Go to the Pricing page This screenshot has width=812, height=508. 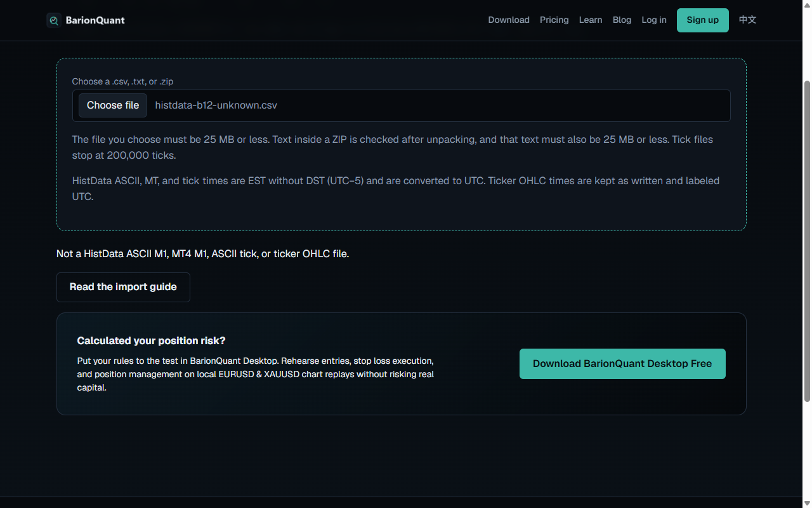click(554, 20)
